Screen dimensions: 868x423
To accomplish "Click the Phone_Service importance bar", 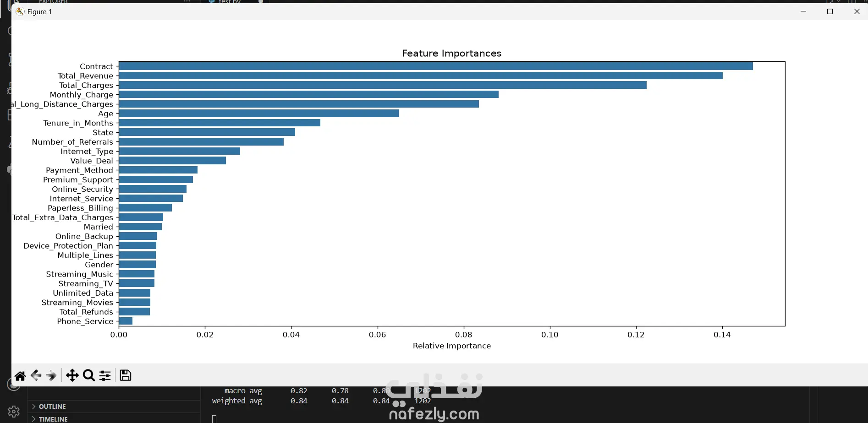I will 126,321.
